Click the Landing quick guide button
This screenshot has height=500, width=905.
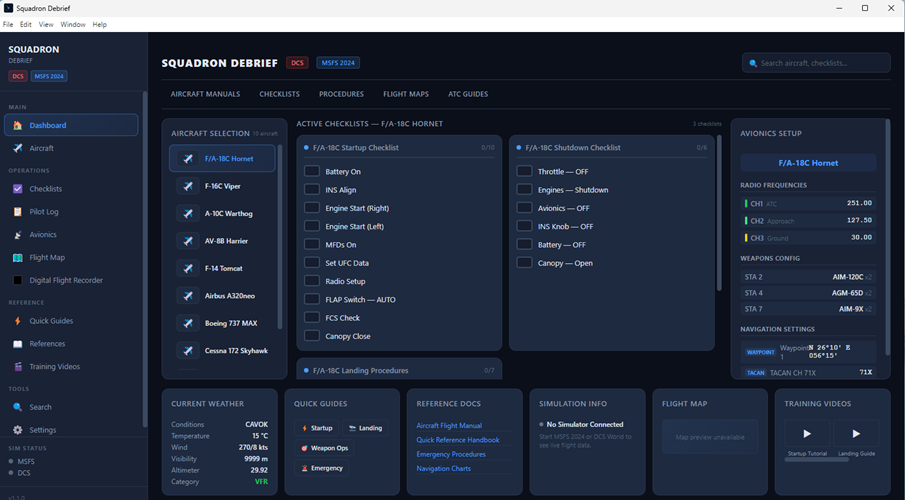(365, 428)
